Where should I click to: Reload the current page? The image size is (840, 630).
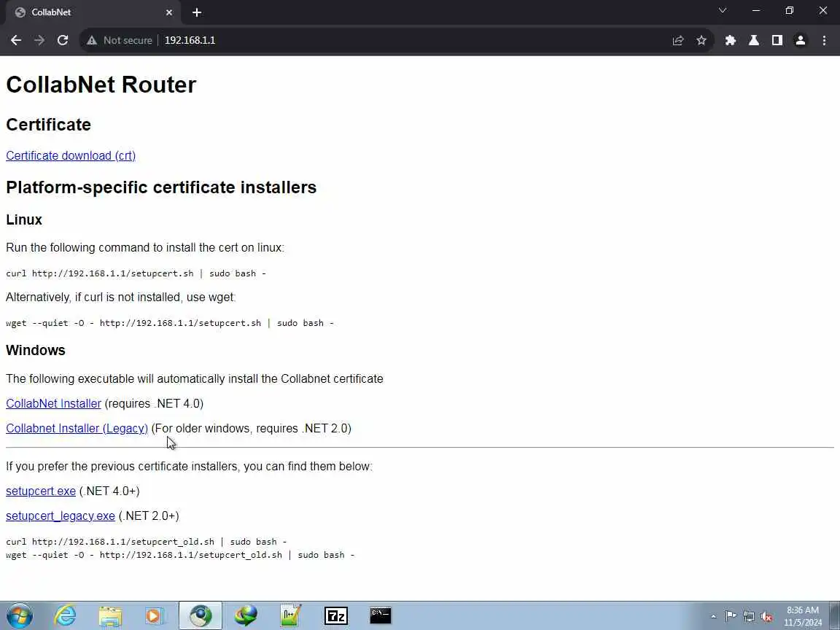click(63, 40)
